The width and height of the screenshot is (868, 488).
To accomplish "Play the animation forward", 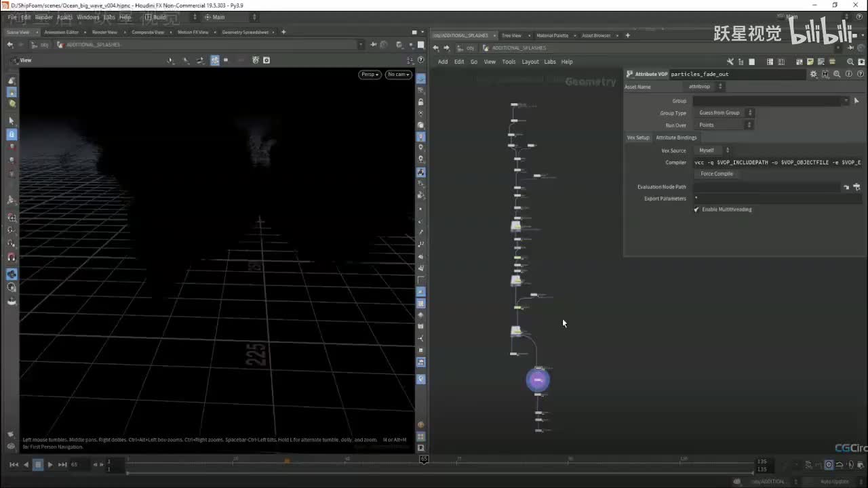I will click(x=50, y=464).
